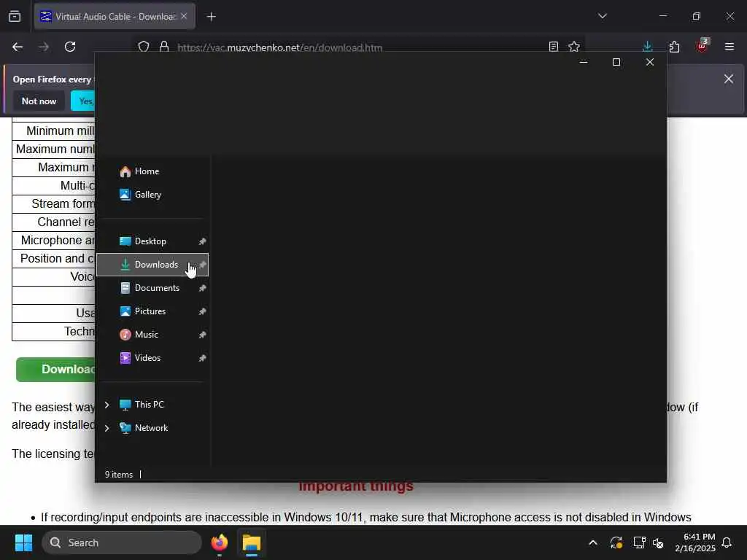Click the site padlock icon
The height and width of the screenshot is (560, 747).
coord(164,47)
